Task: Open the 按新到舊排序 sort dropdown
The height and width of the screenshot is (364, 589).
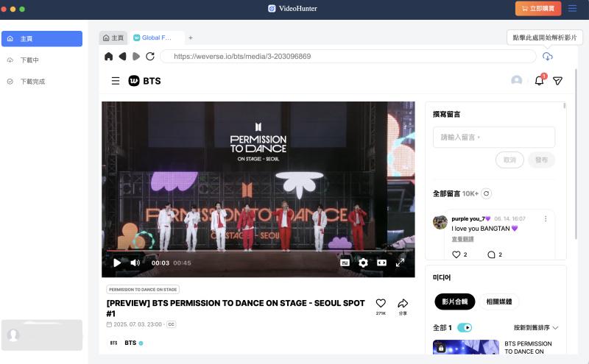Action: click(x=536, y=328)
